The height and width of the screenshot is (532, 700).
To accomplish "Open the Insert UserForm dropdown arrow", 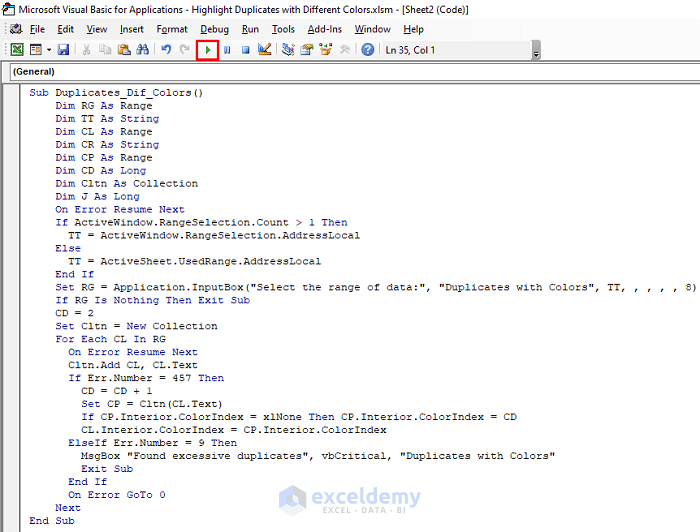I will 49,50.
